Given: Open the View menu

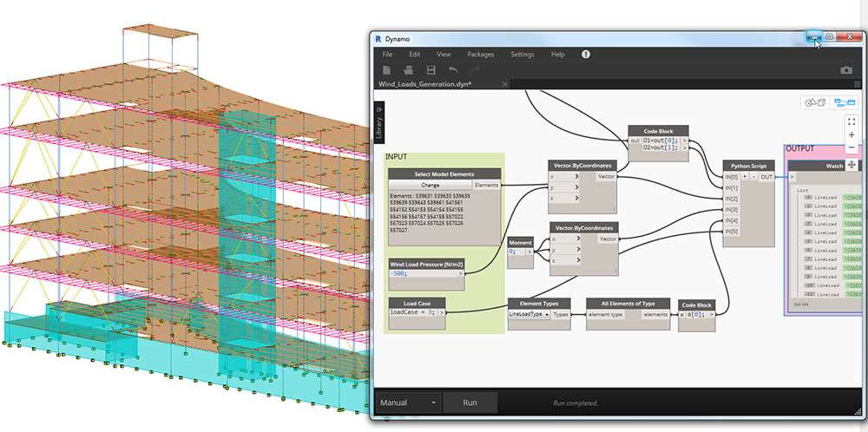Looking at the screenshot, I should [444, 54].
